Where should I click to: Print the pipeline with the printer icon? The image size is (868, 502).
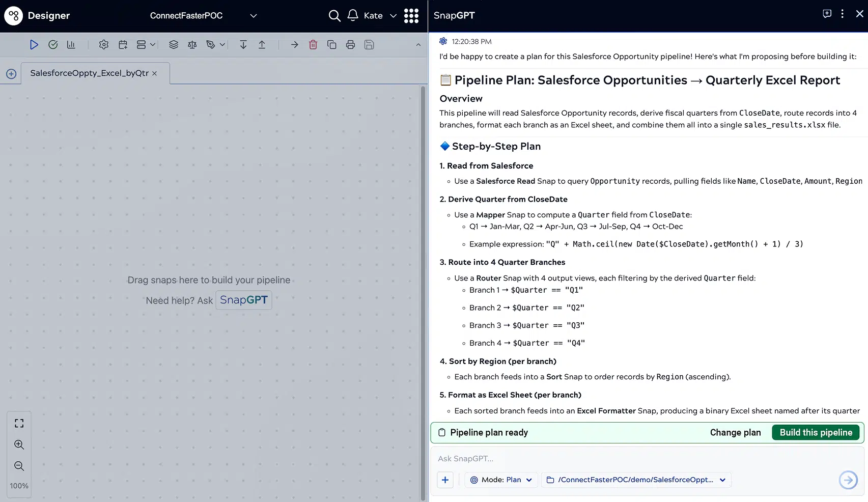(x=350, y=45)
